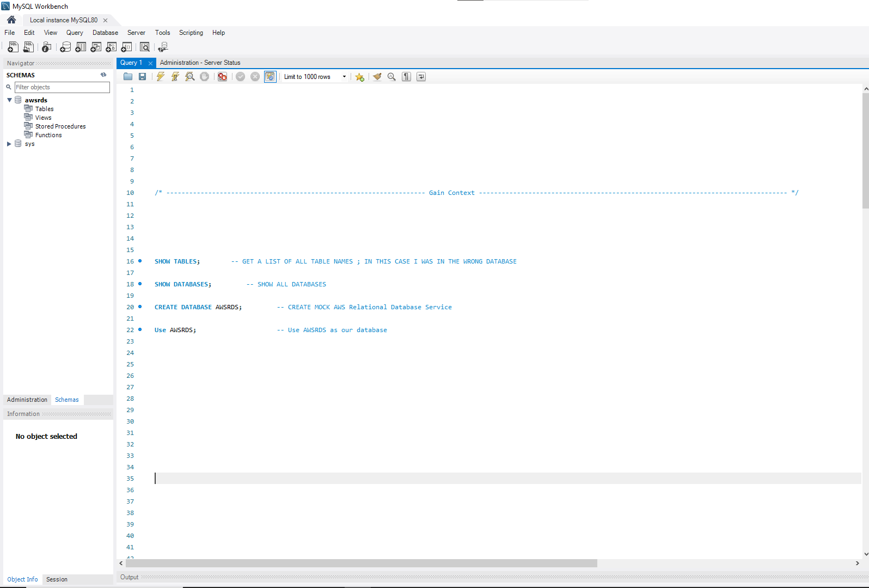
Task: Create a new stored procedure icon
Action: (x=111, y=47)
